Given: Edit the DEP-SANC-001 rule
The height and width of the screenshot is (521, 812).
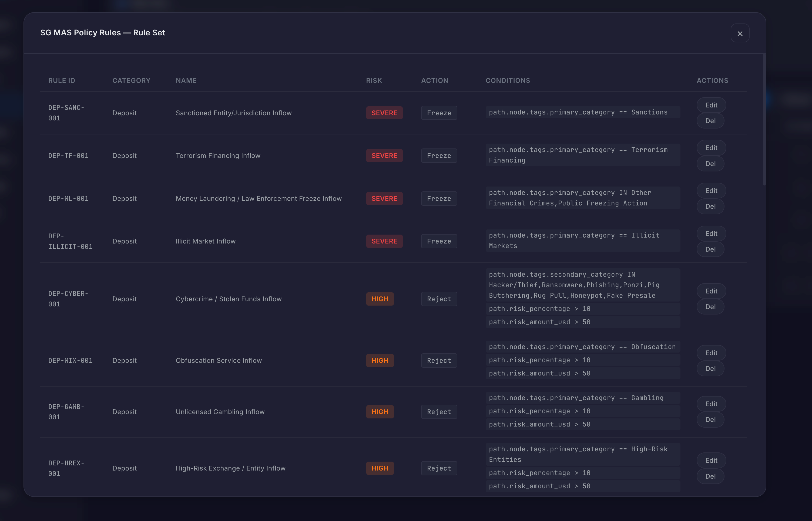Looking at the screenshot, I should pyautogui.click(x=711, y=105).
